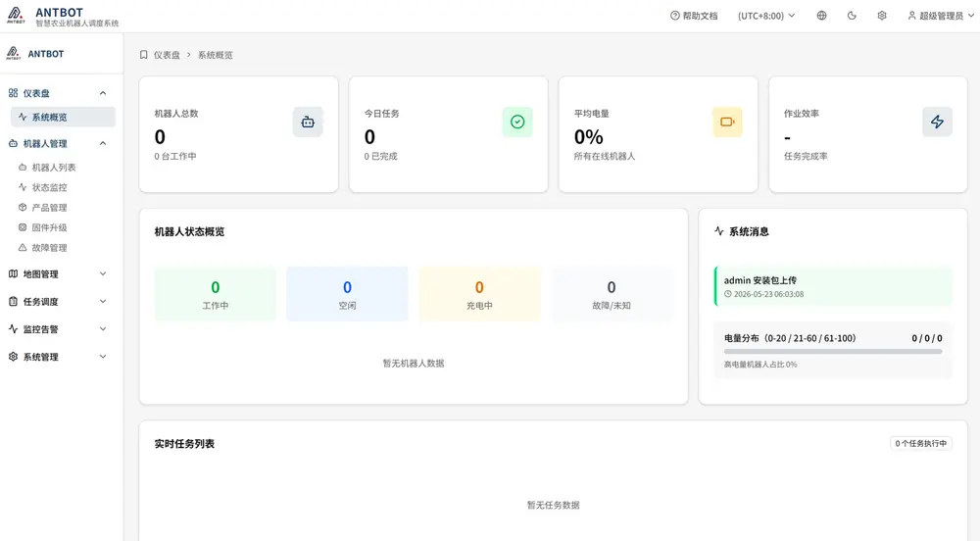Viewport: 980px width, 541px height.
Task: Click the breadcrumb bookmark icon
Action: (144, 55)
